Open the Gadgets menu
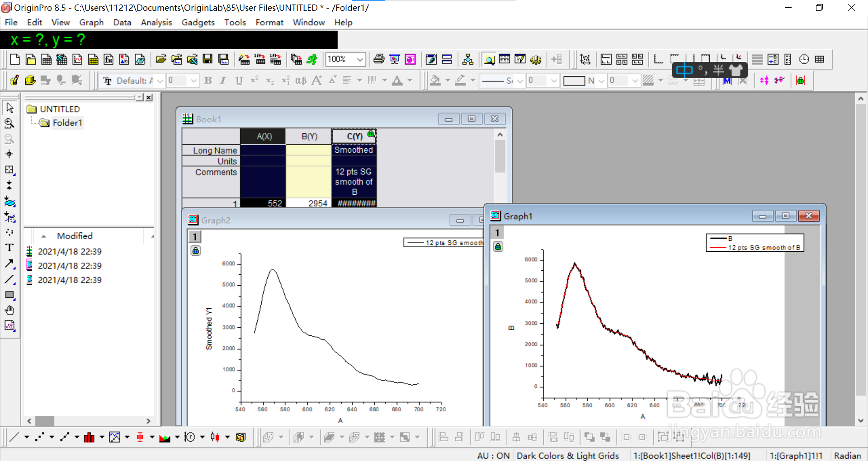Screen dimensions: 868x461 (x=198, y=23)
